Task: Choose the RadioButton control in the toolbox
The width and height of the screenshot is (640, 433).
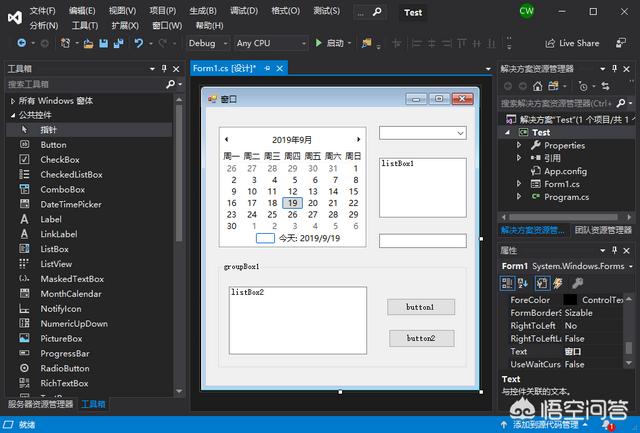Action: [x=64, y=368]
